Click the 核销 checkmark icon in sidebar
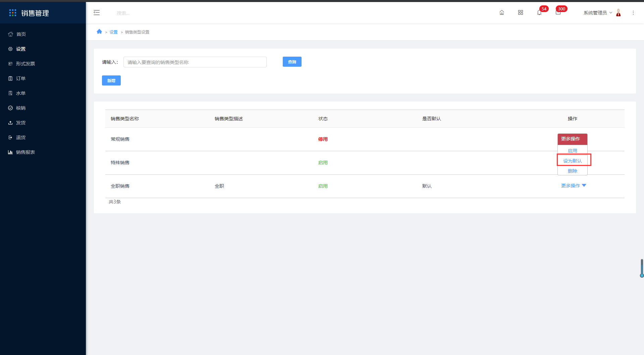 [10, 108]
